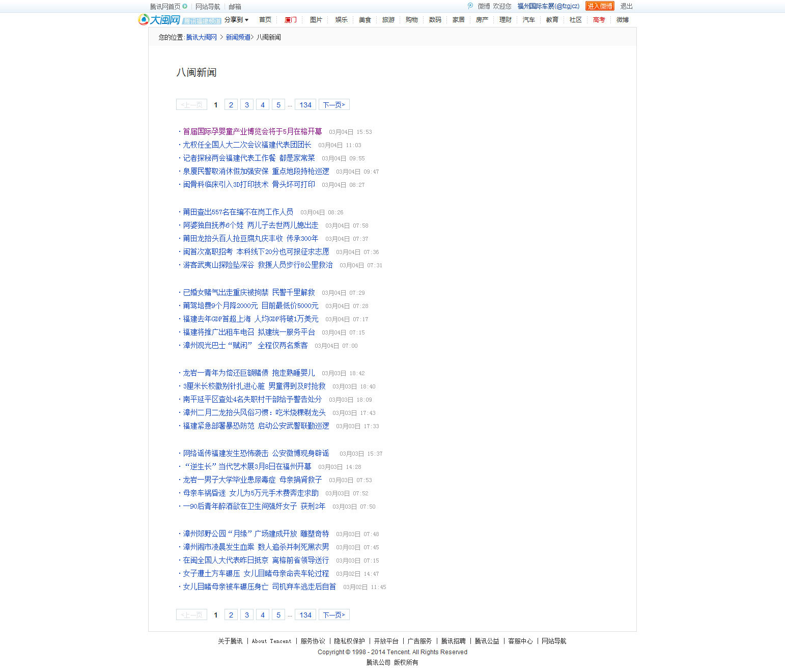Open article 首届国际孕婴童产业博览会将于5月在榕开幕
This screenshot has height=672, width=785.
[252, 132]
